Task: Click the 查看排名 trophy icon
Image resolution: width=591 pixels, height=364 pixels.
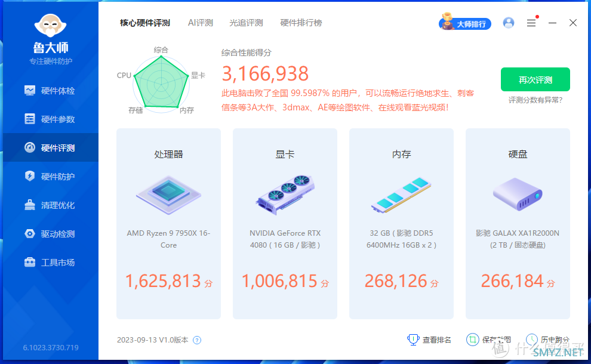Action: coord(413,340)
